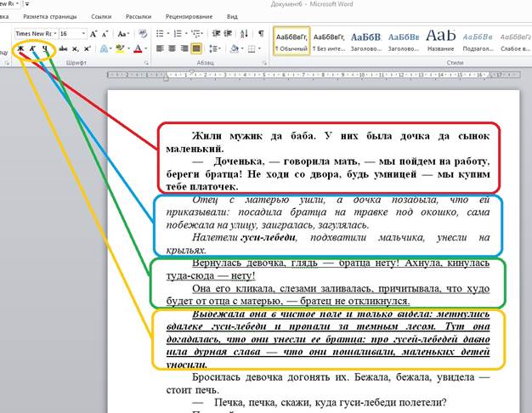The image size is (532, 413).
Task: Toggle strikethrough text formatting
Action: pos(63,49)
